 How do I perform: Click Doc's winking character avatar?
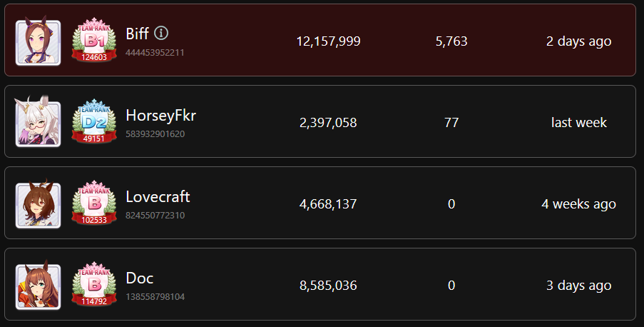(x=38, y=287)
